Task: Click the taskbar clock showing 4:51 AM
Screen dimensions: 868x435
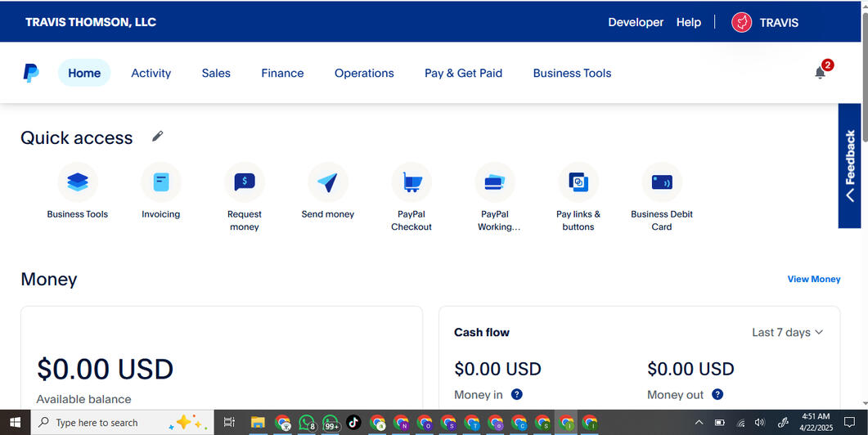Action: click(816, 423)
